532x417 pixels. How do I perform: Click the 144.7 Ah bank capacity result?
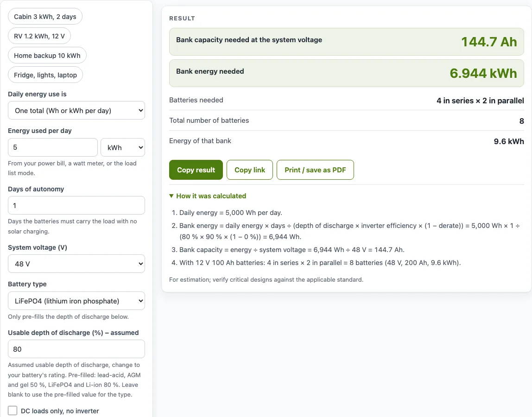click(489, 42)
